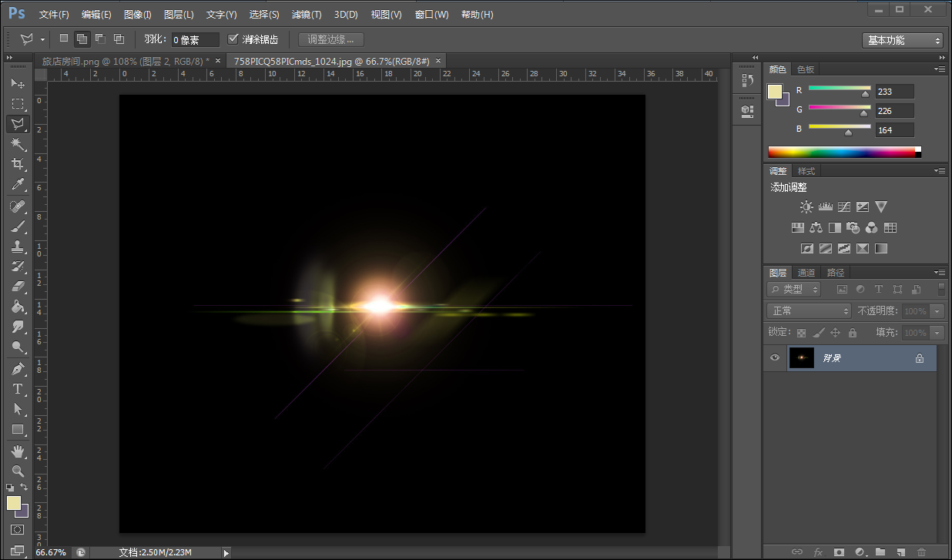The image size is (952, 560).
Task: Select the Zoom tool in the toolbox
Action: click(18, 471)
